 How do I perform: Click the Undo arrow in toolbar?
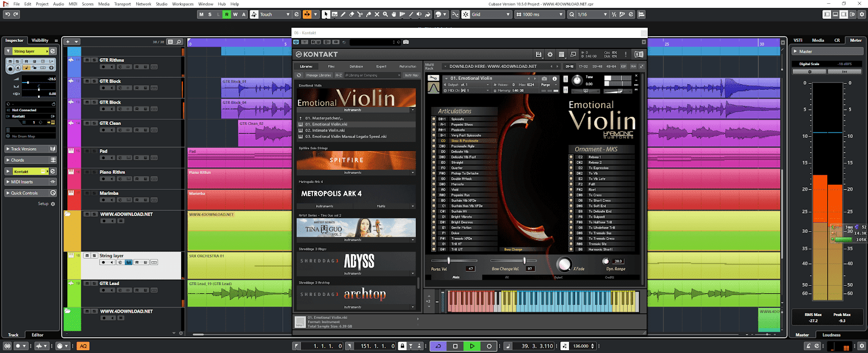tap(7, 14)
